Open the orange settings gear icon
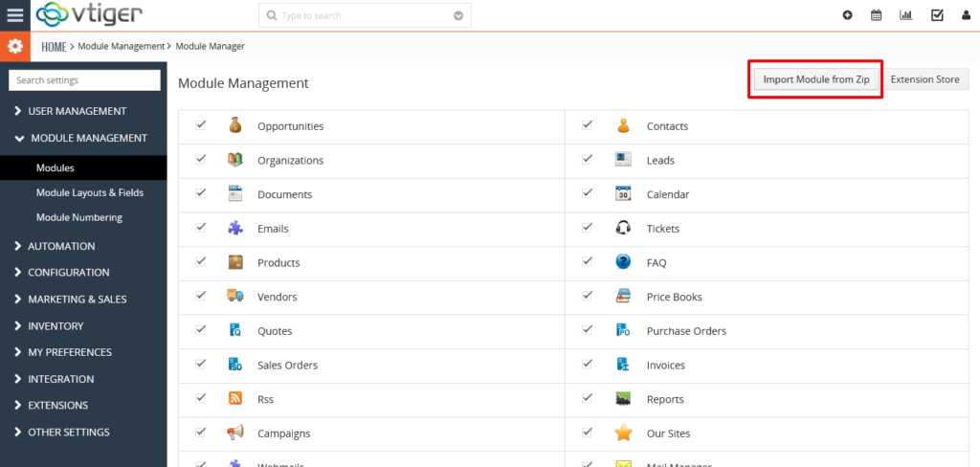The width and height of the screenshot is (980, 467). (x=15, y=46)
